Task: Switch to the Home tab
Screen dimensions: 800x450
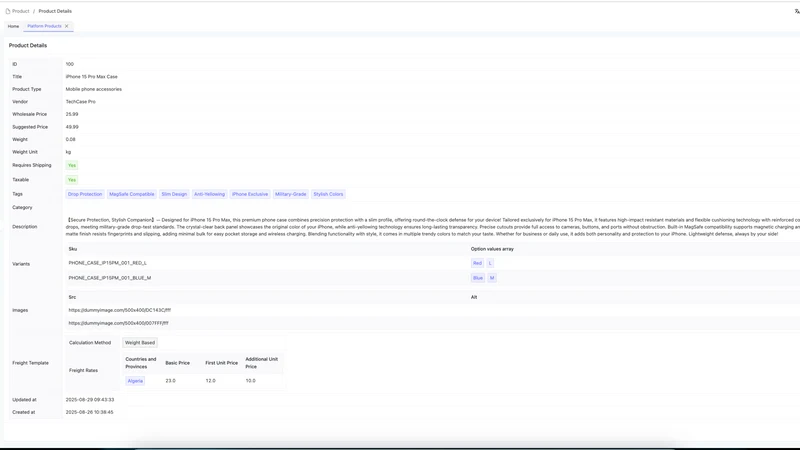Action: 13,26
